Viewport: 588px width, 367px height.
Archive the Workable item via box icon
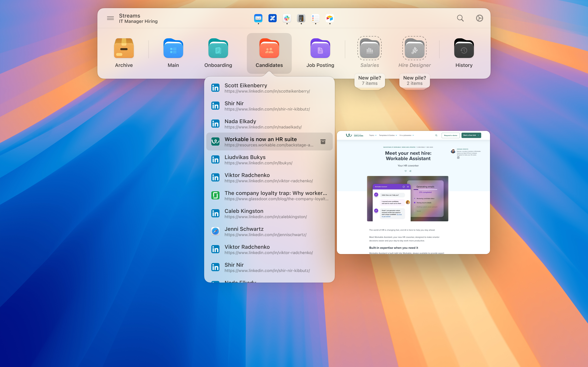tap(323, 141)
